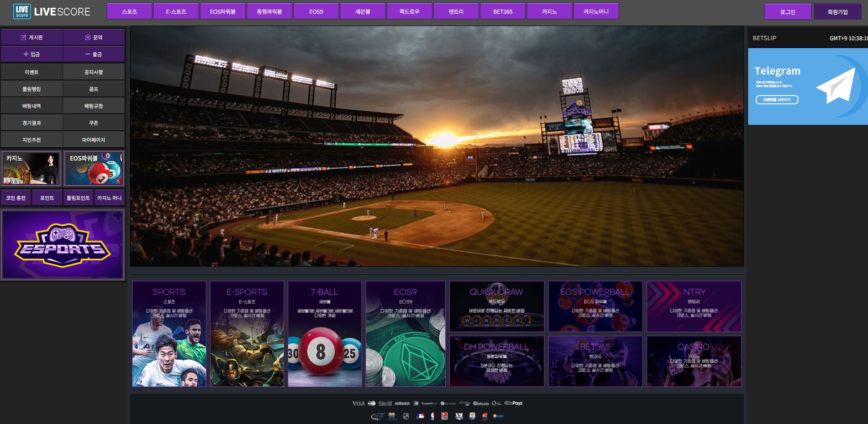
Task: Open the 문의 inquiry button
Action: click(94, 37)
